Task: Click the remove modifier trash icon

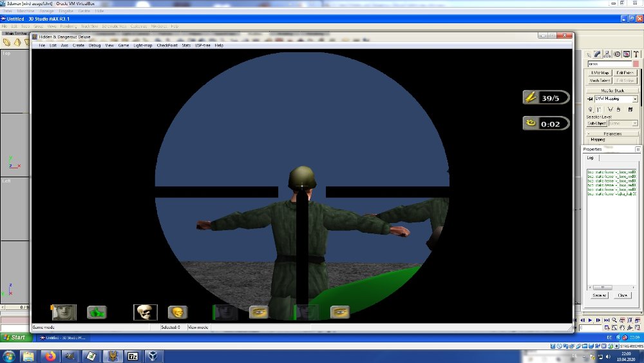Action: pyautogui.click(x=618, y=110)
